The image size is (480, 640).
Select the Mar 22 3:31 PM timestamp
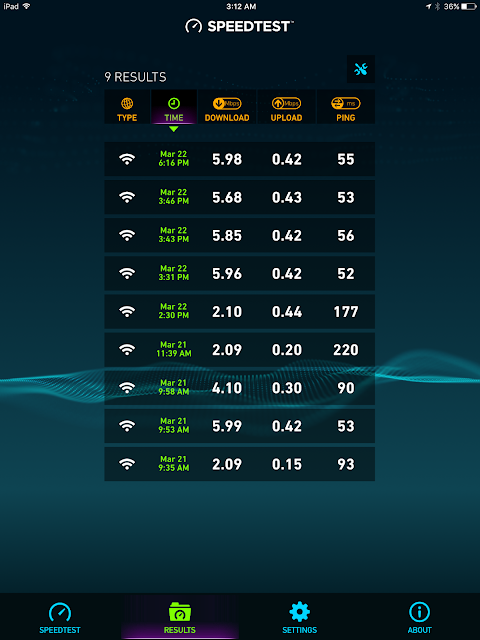(x=174, y=273)
